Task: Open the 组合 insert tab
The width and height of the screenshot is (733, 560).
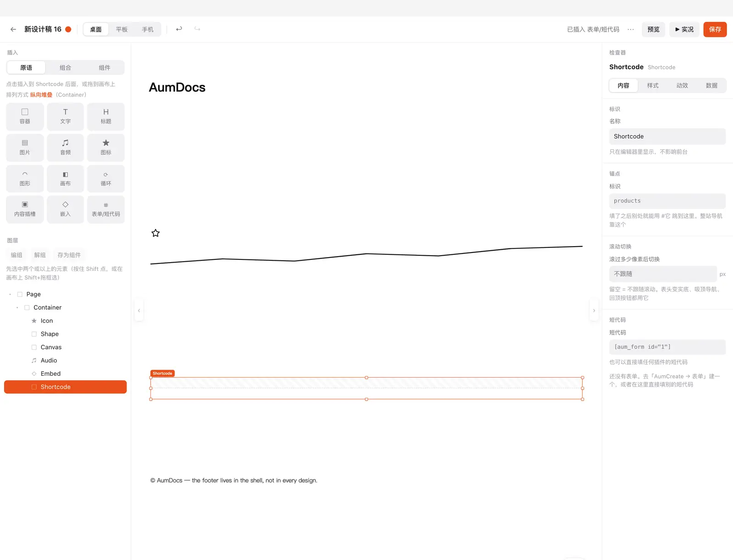Action: click(66, 67)
